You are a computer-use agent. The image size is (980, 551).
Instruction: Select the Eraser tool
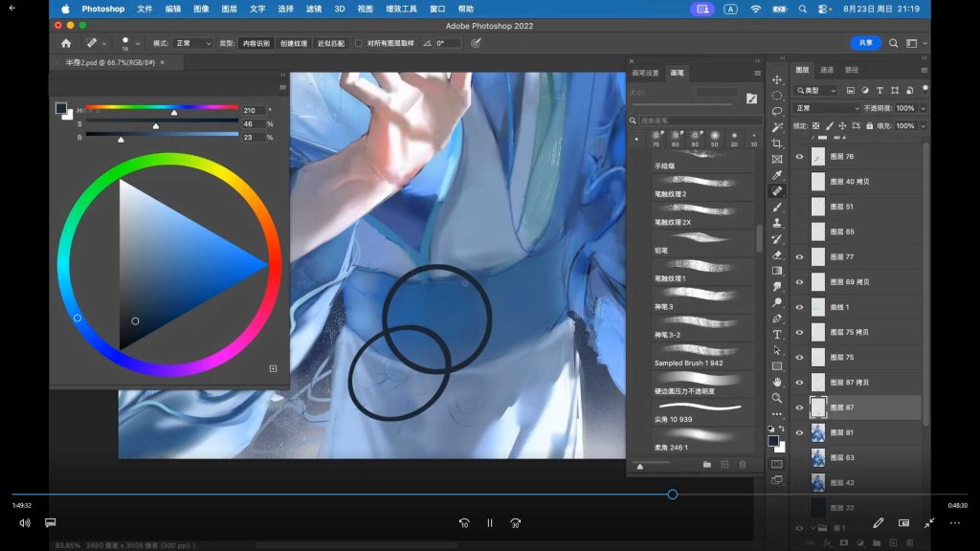pyautogui.click(x=777, y=254)
